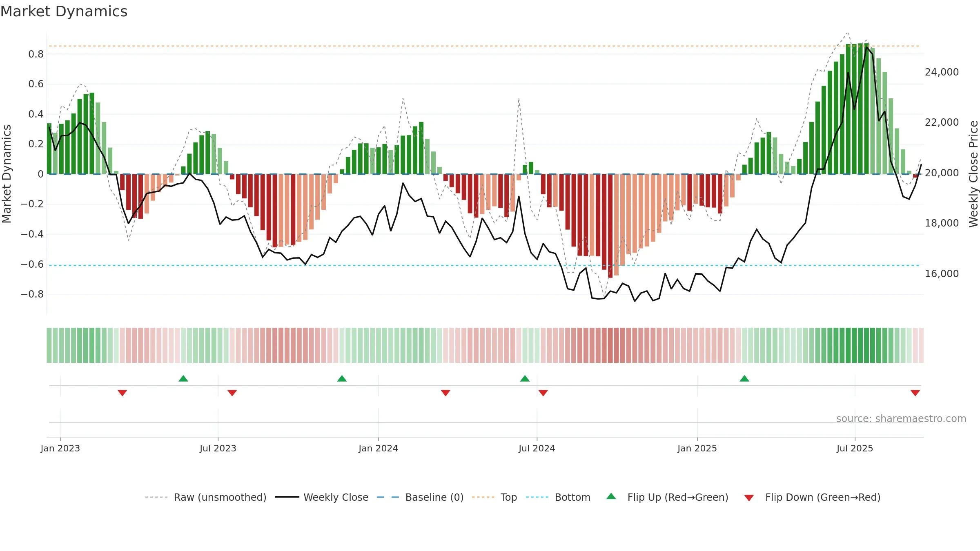Click the red Flip Down triangle icon in the legend
This screenshot has width=980, height=551.
pos(749,498)
